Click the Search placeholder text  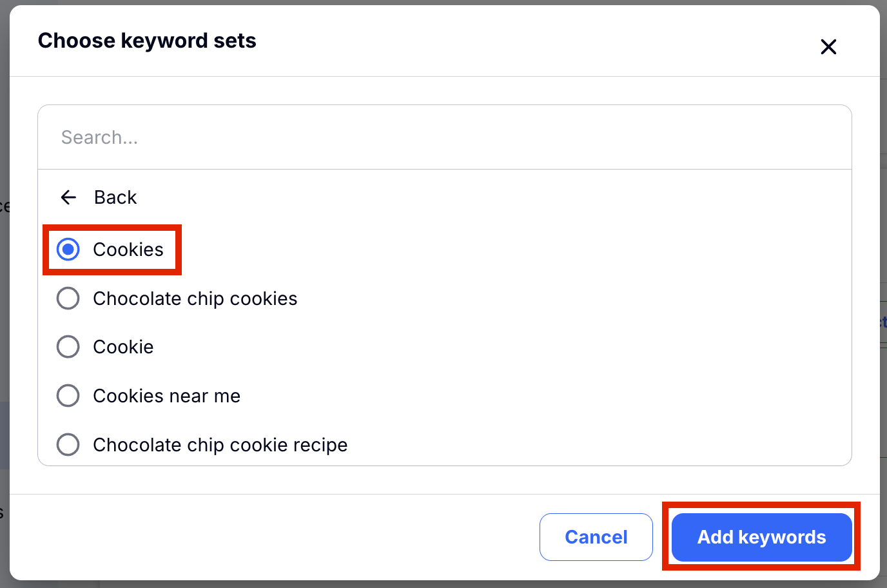[x=99, y=137]
